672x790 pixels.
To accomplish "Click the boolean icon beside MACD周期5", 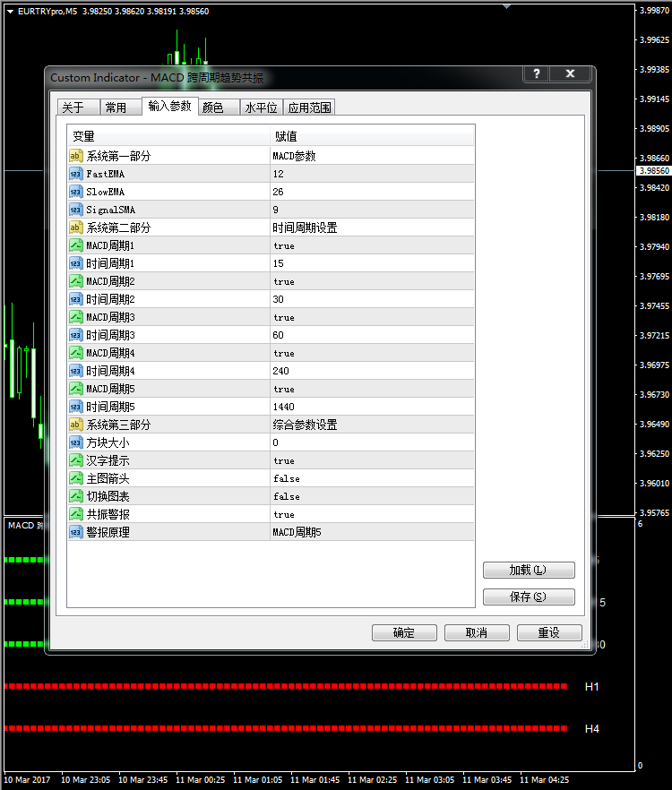I will (75, 389).
